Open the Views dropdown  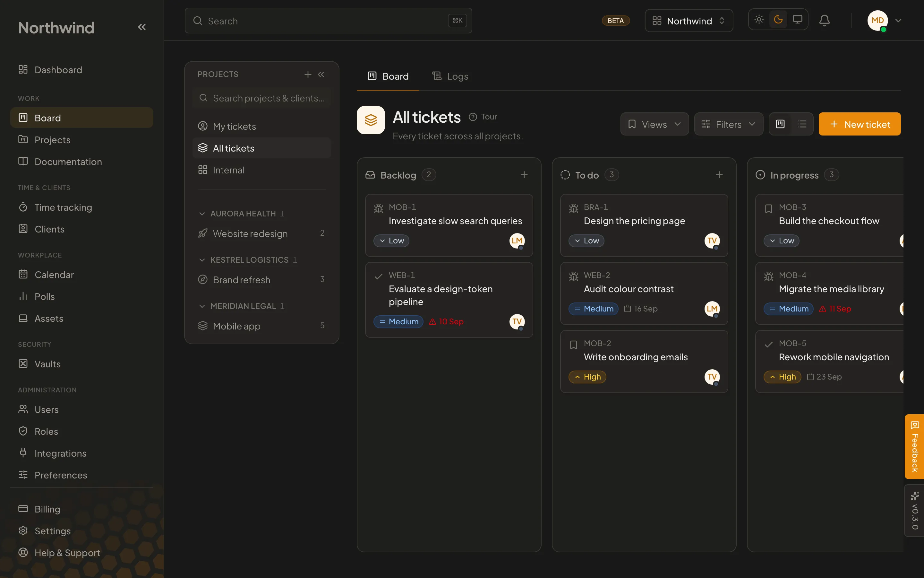[x=654, y=124]
